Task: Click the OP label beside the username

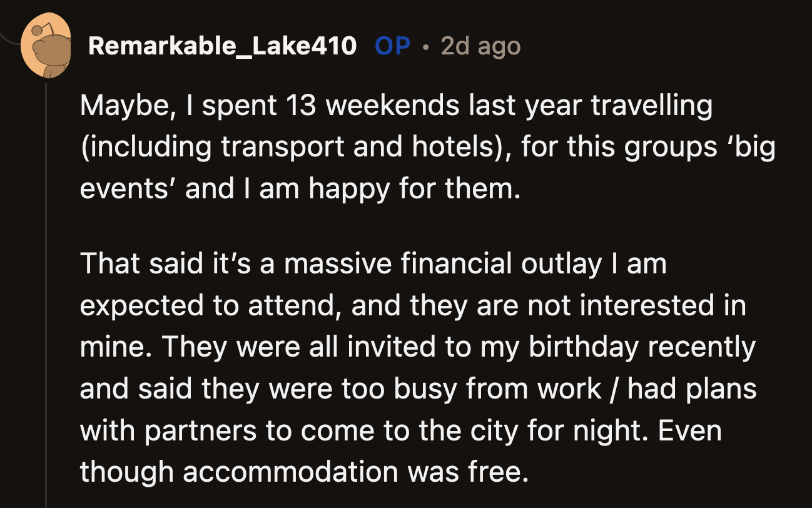Action: pos(392,45)
